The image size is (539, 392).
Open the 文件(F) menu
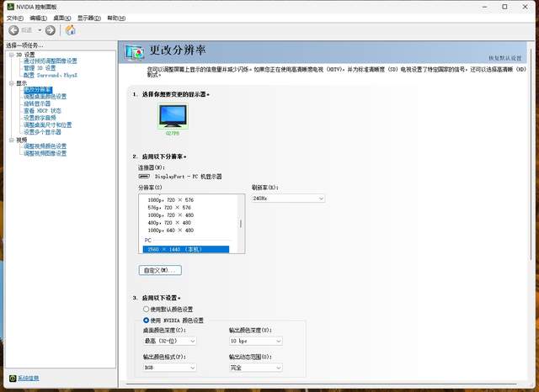click(15, 18)
